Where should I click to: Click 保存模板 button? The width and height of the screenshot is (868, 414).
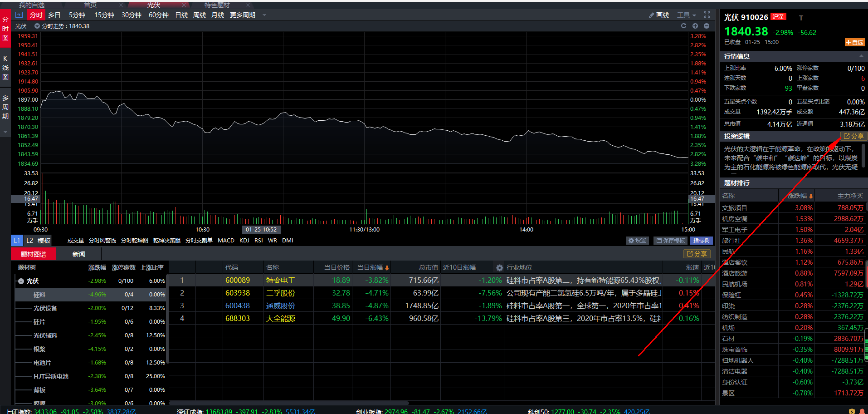pos(671,241)
